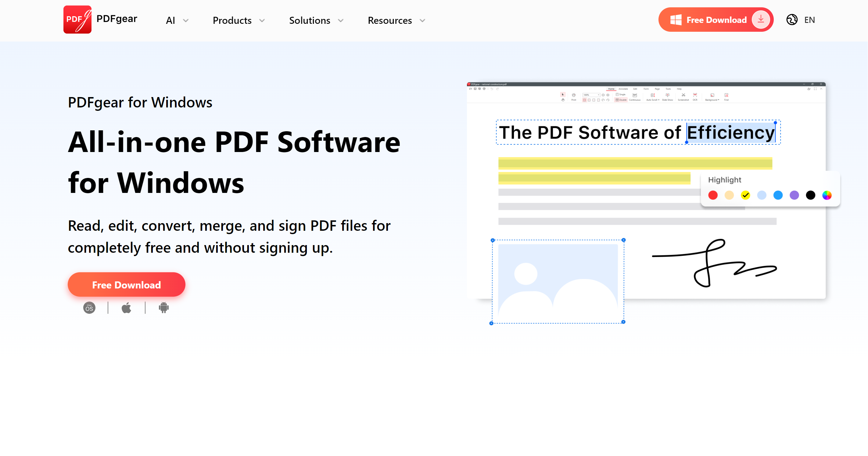Viewport: 868px width, 456px height.
Task: Click the Screenshot scissors tool in preview
Action: pos(684,97)
